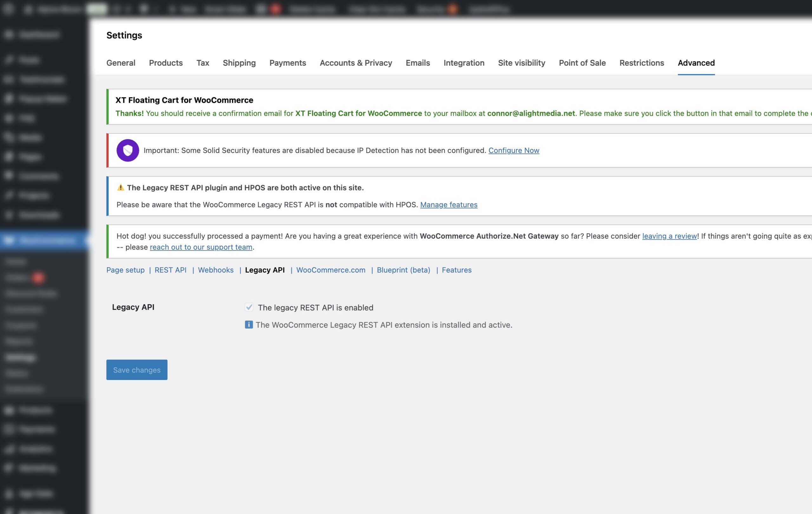
Task: Click the Solid Security shield icon
Action: [128, 150]
